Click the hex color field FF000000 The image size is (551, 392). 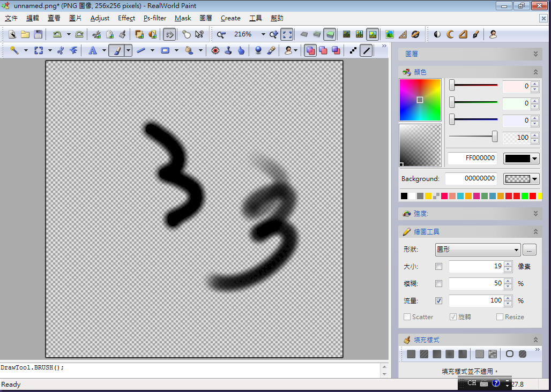pos(472,159)
